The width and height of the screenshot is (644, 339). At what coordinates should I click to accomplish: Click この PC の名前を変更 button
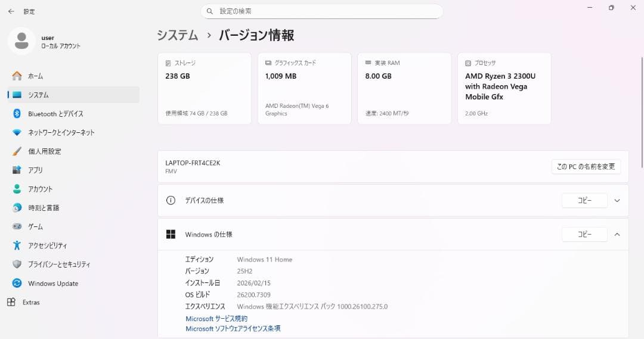(x=586, y=167)
